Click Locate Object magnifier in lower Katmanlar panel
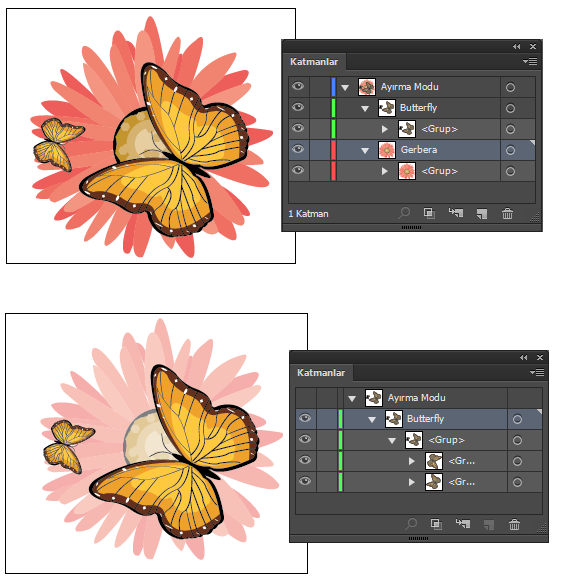The width and height of the screenshot is (568, 586). 411,524
